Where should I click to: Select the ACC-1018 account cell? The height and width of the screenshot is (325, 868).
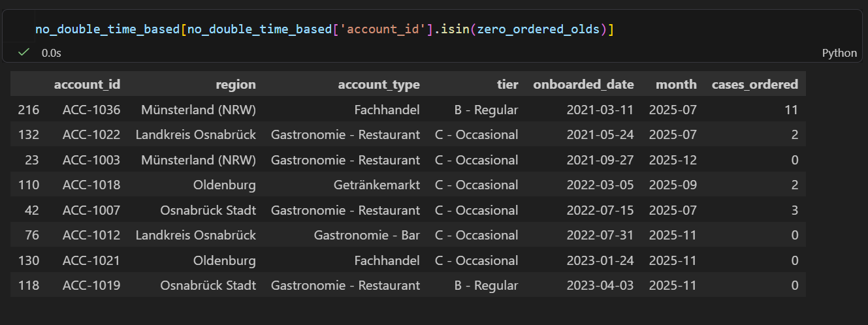tap(91, 185)
